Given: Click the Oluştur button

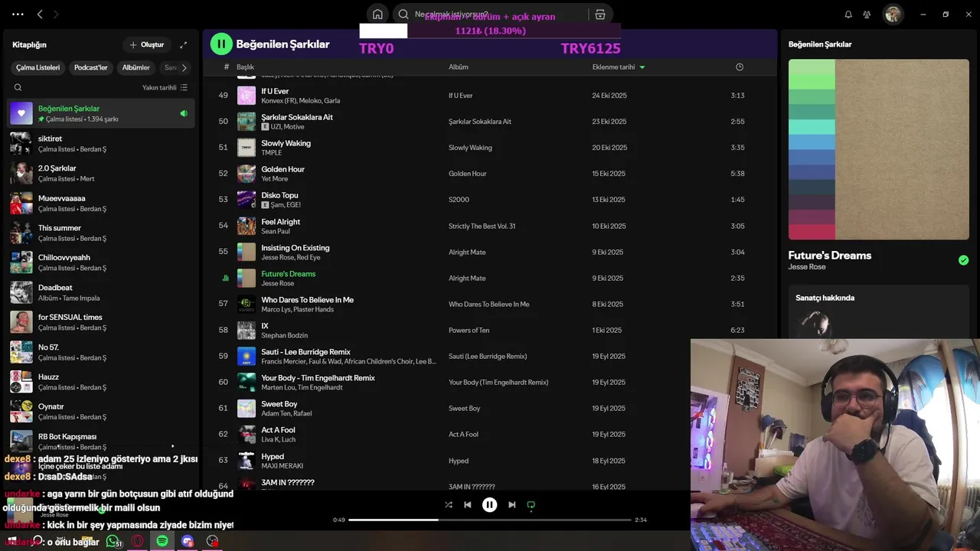Looking at the screenshot, I should (146, 45).
